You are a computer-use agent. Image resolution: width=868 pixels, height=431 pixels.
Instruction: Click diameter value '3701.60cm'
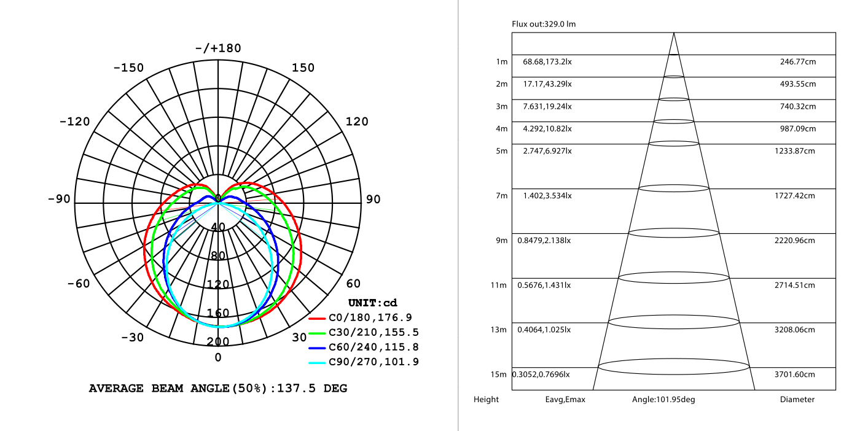tap(796, 375)
